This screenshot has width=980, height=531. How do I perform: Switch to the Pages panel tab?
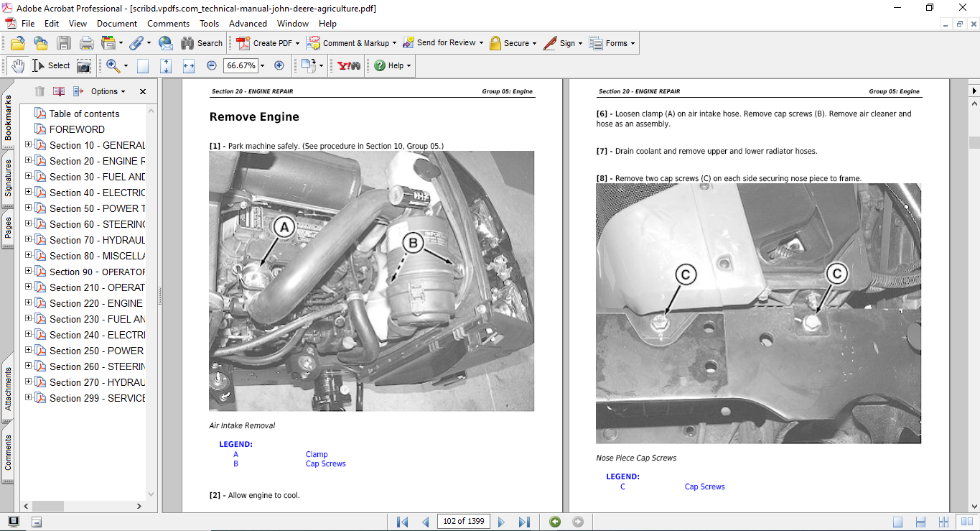(7, 228)
